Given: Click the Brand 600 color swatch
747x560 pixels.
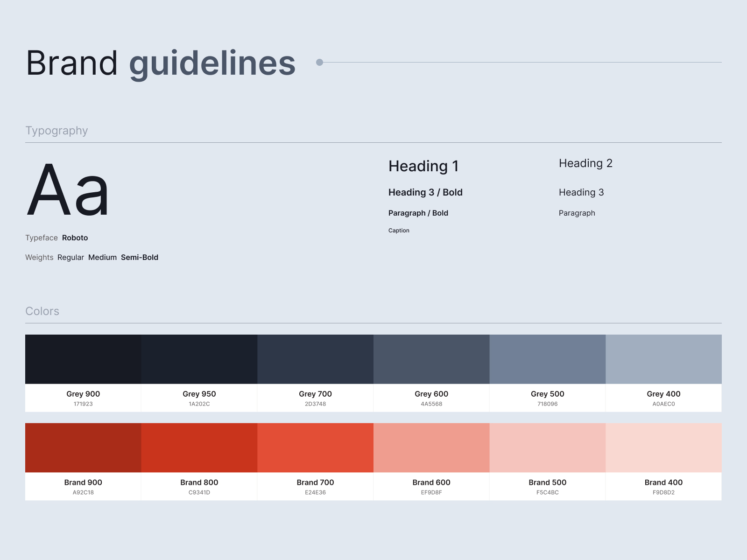Looking at the screenshot, I should point(431,448).
